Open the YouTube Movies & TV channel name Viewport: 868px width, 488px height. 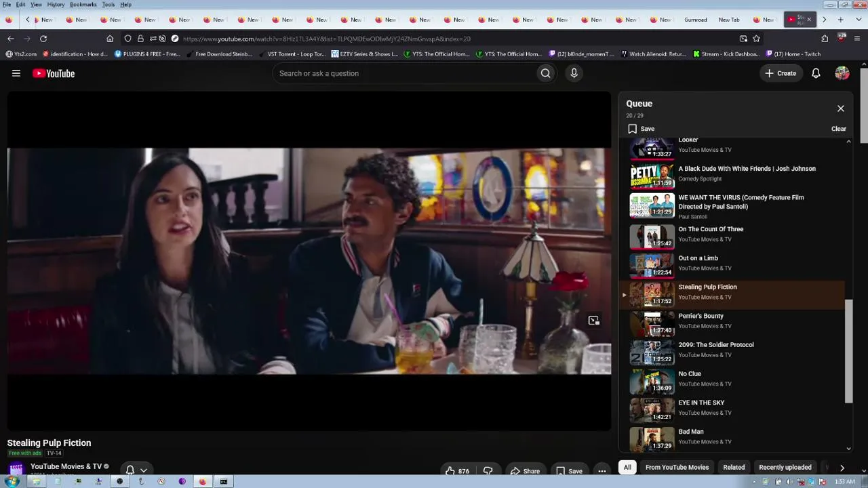(66, 466)
